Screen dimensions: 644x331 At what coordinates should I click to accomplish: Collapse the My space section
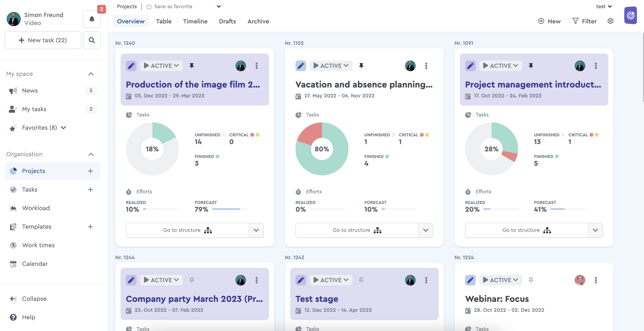(x=91, y=74)
